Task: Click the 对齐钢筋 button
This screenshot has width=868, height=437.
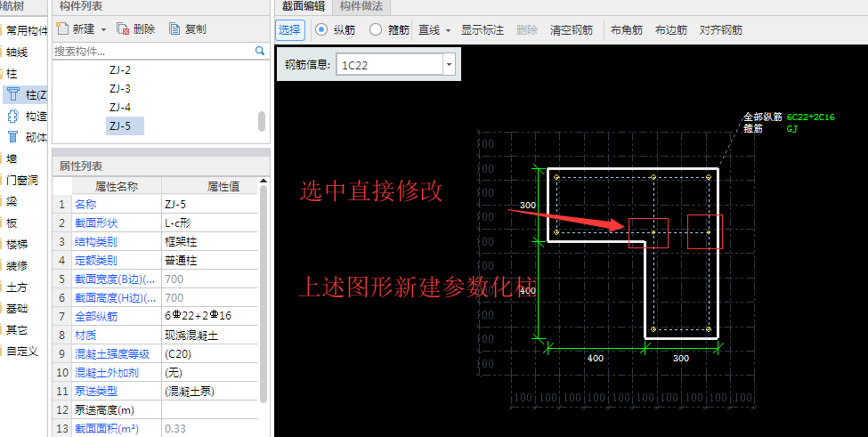Action: tap(720, 30)
